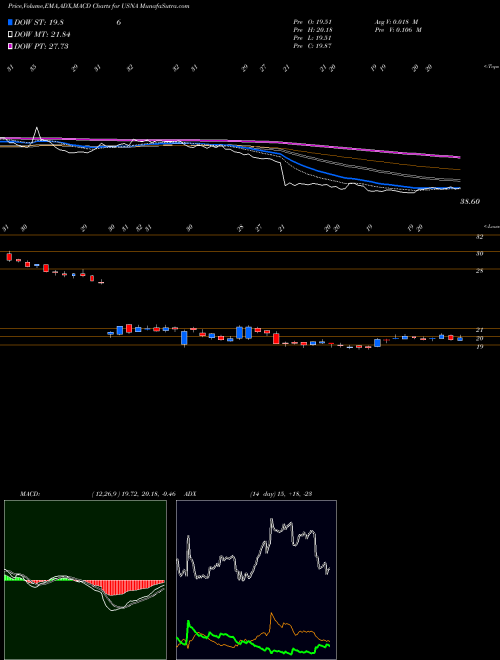500x660 pixels.
Task: Click the blue DOW ST legend swatch
Action: [x=10, y=22]
